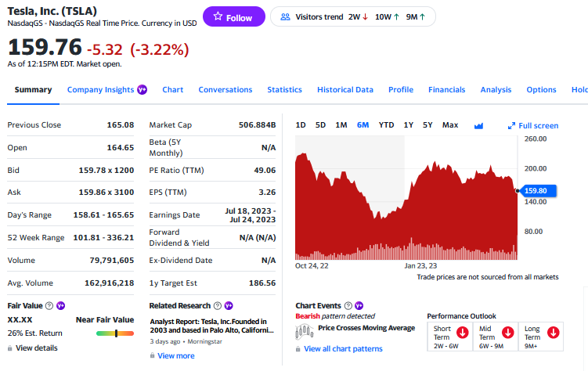Click the Earnings Date value
Image resolution: width=588 pixels, height=371 pixels.
(x=251, y=215)
